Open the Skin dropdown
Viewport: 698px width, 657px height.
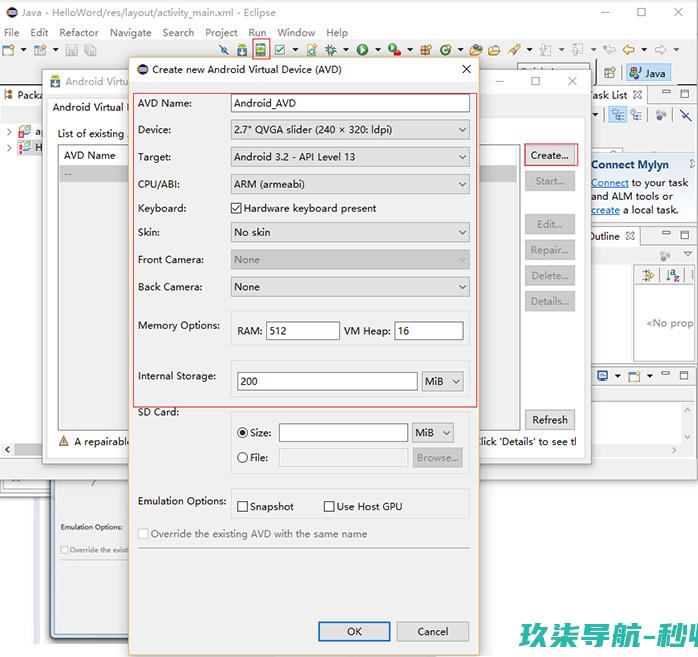point(350,232)
